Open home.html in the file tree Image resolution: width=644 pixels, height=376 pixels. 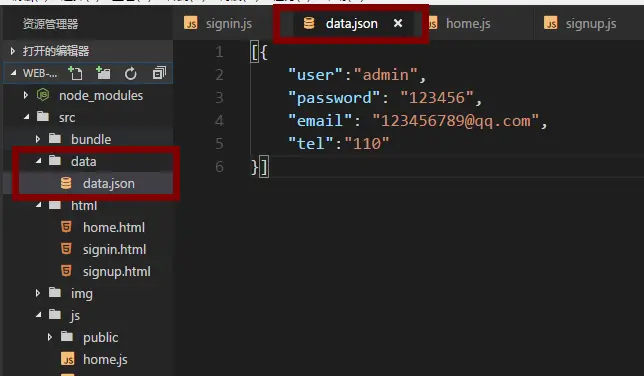click(88, 227)
